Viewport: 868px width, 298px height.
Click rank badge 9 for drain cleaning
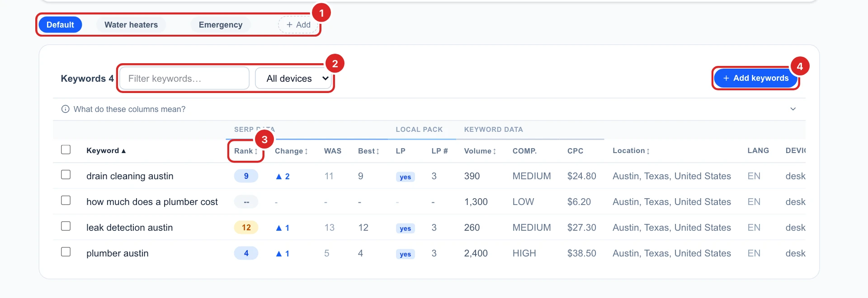tap(246, 176)
